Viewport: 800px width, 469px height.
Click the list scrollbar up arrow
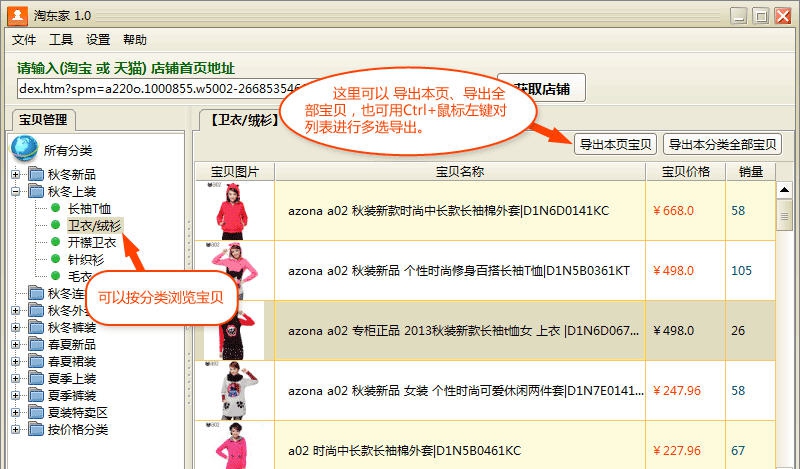tap(784, 190)
